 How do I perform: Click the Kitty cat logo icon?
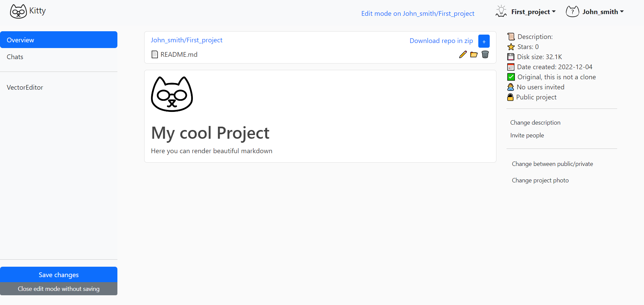(x=18, y=11)
